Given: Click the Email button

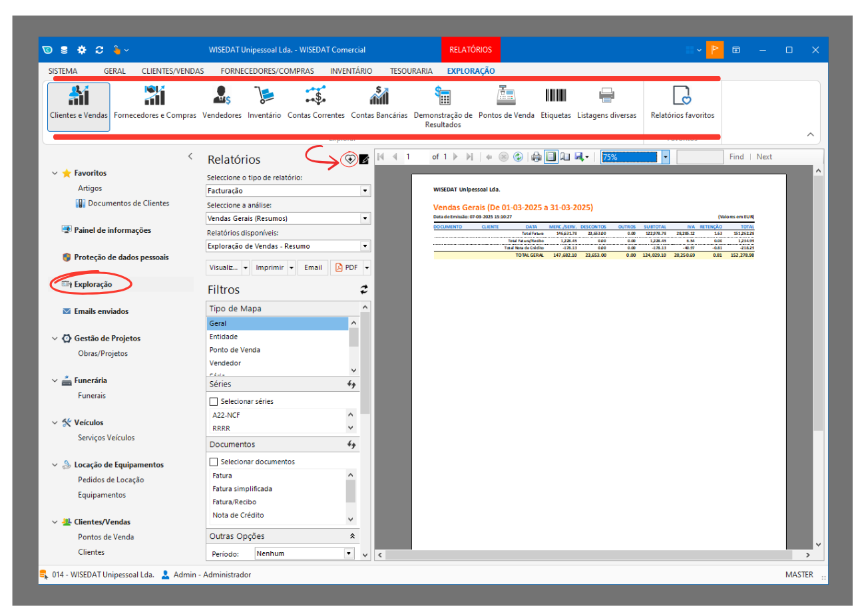Looking at the screenshot, I should pyautogui.click(x=313, y=267).
